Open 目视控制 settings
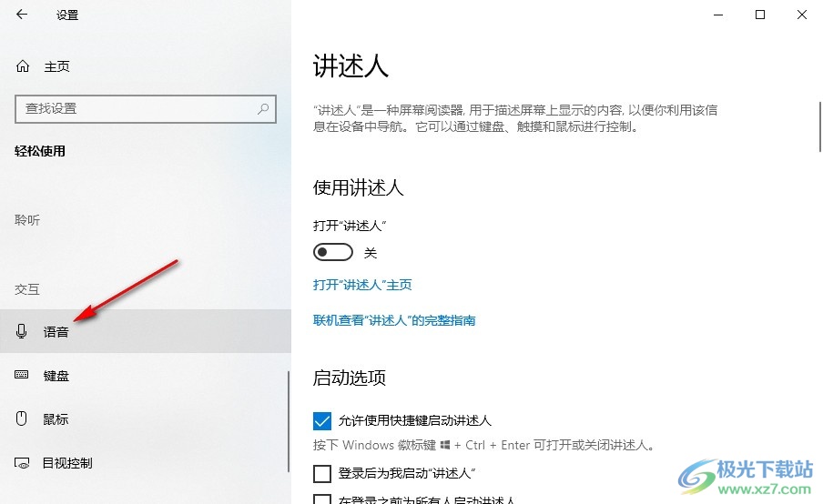 pos(146,462)
